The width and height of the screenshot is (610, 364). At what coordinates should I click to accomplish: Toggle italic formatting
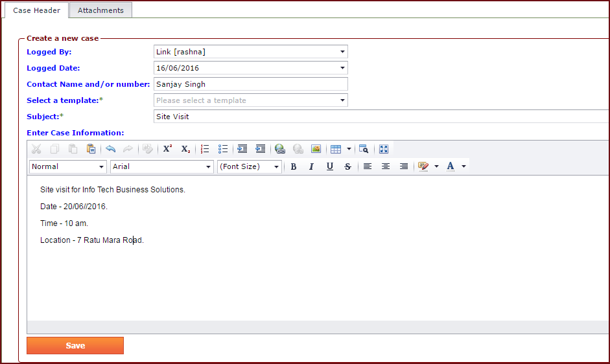pyautogui.click(x=311, y=166)
